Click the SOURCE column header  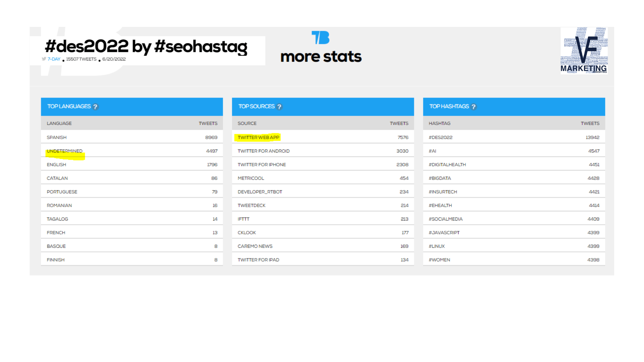[x=247, y=123]
